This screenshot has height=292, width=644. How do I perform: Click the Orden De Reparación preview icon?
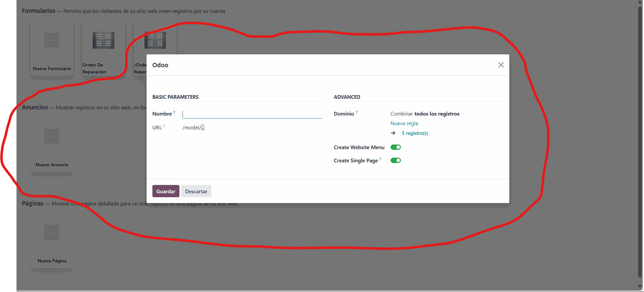(104, 40)
